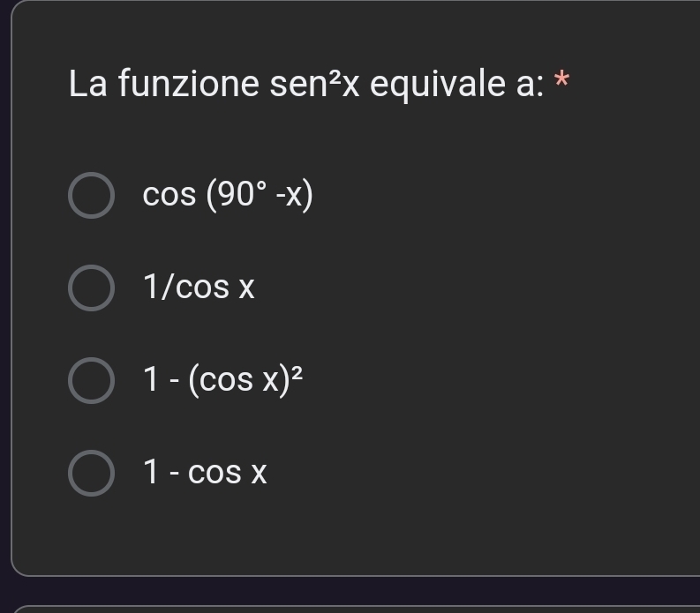Mark the 1 - (cos x)² radio circle
The height and width of the screenshot is (613, 700).
click(x=91, y=380)
